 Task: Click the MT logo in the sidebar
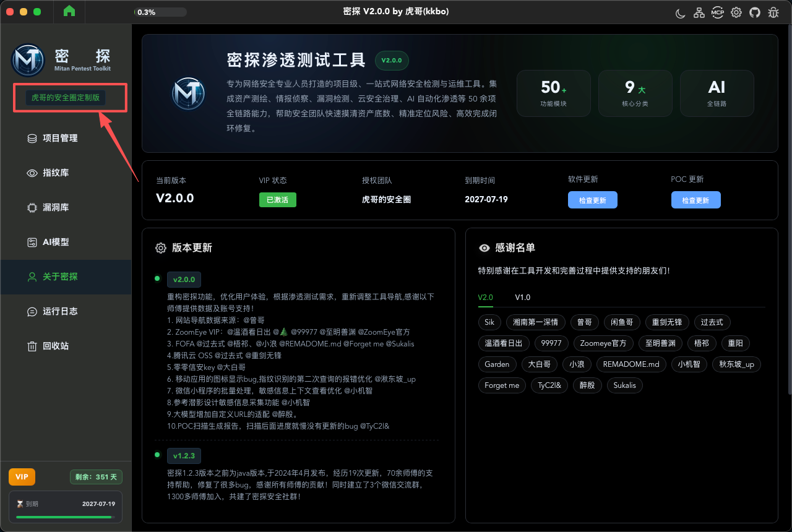click(28, 60)
